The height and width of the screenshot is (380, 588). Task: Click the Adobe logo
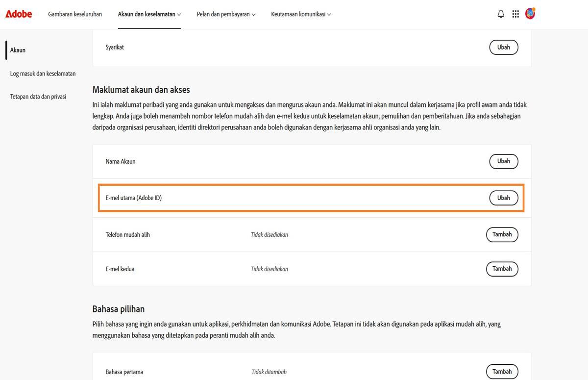tap(18, 13)
